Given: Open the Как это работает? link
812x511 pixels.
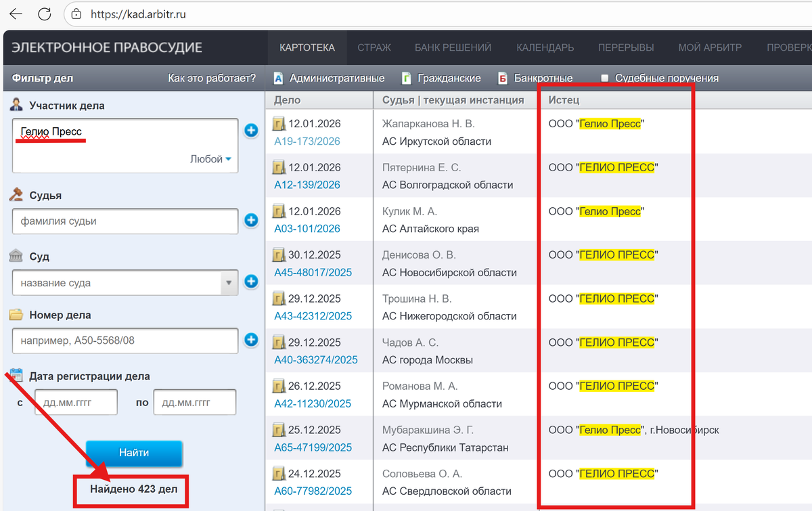Looking at the screenshot, I should 212,79.
